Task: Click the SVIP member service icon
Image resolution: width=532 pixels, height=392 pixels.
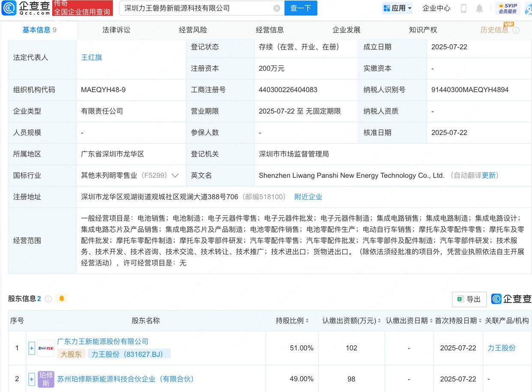Action: point(508,8)
